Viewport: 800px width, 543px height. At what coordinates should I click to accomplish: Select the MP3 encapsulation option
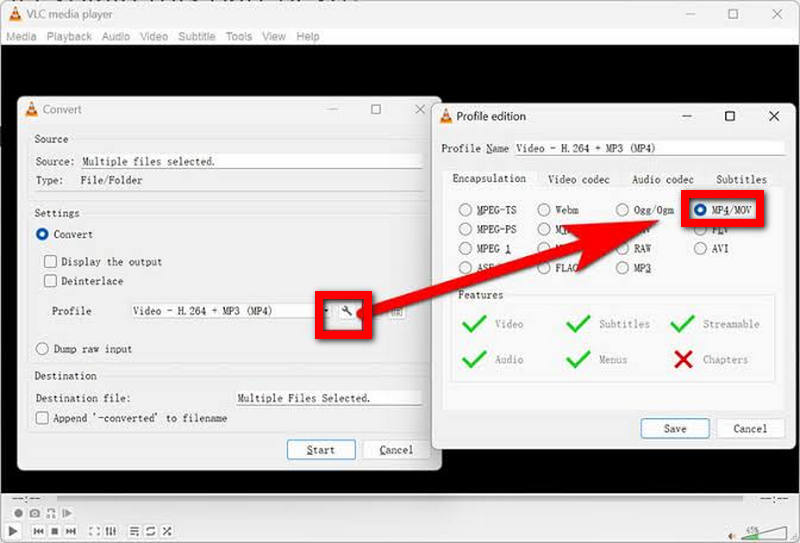click(x=622, y=268)
